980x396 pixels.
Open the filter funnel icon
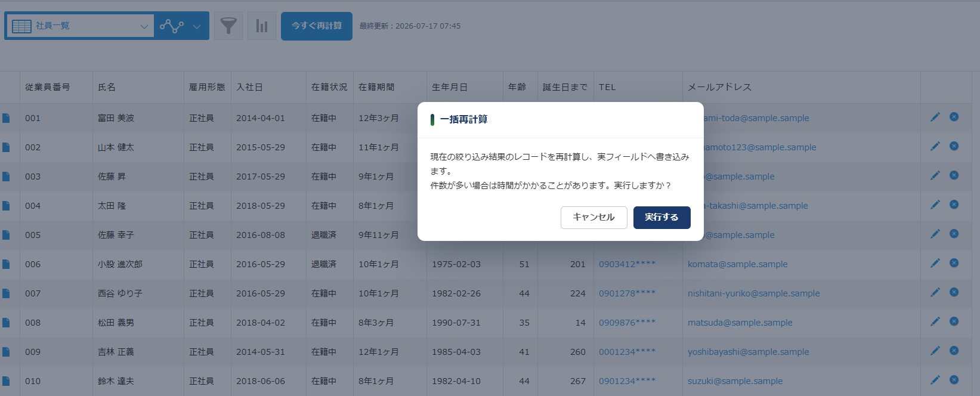[x=228, y=26]
